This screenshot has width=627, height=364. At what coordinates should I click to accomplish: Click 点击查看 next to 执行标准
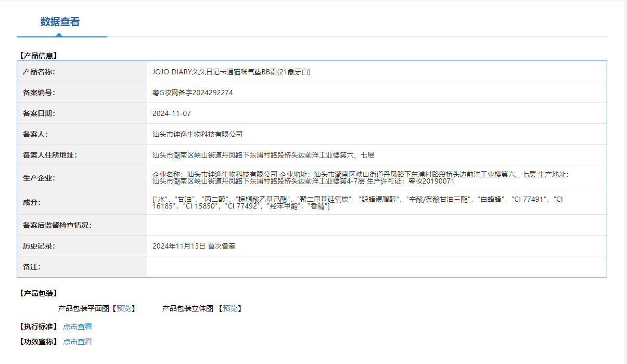pos(78,327)
